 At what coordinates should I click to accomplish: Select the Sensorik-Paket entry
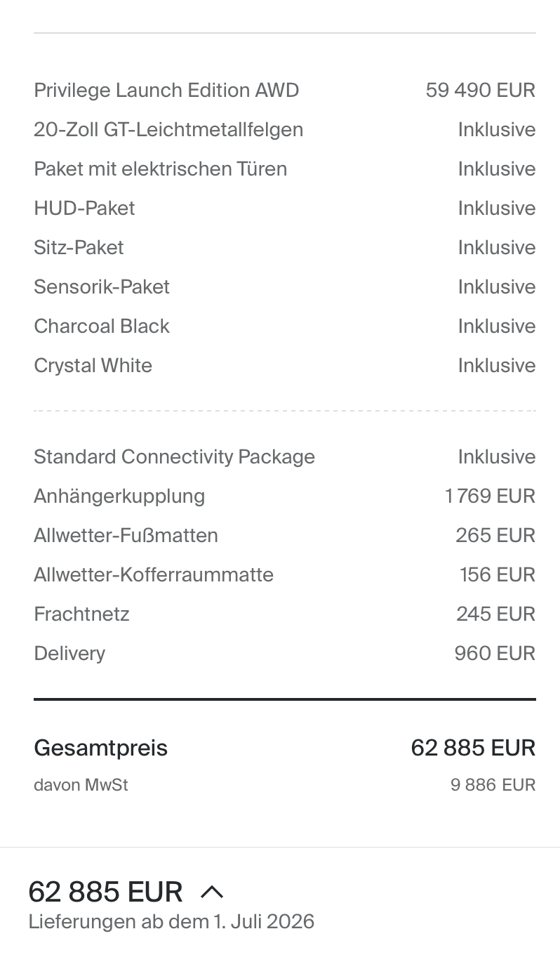click(102, 287)
